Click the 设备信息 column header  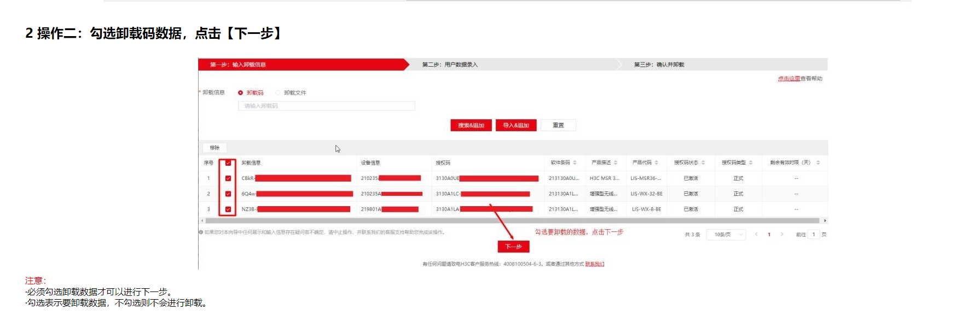(370, 163)
